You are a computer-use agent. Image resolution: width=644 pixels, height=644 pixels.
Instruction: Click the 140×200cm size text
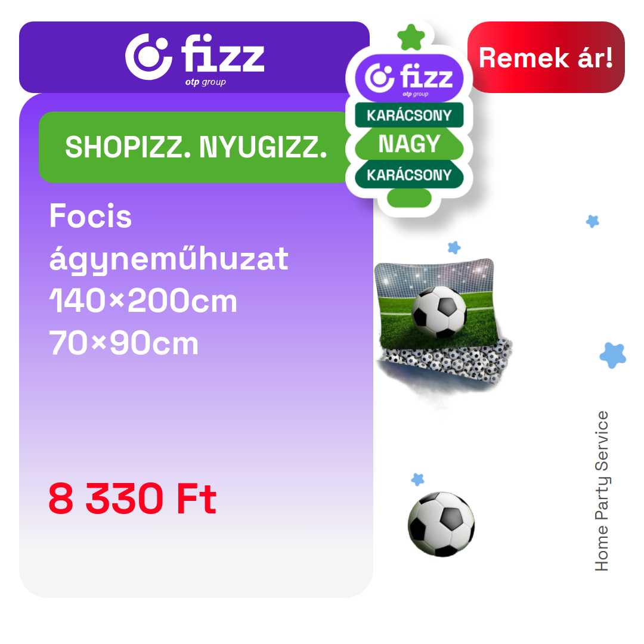pos(143,301)
